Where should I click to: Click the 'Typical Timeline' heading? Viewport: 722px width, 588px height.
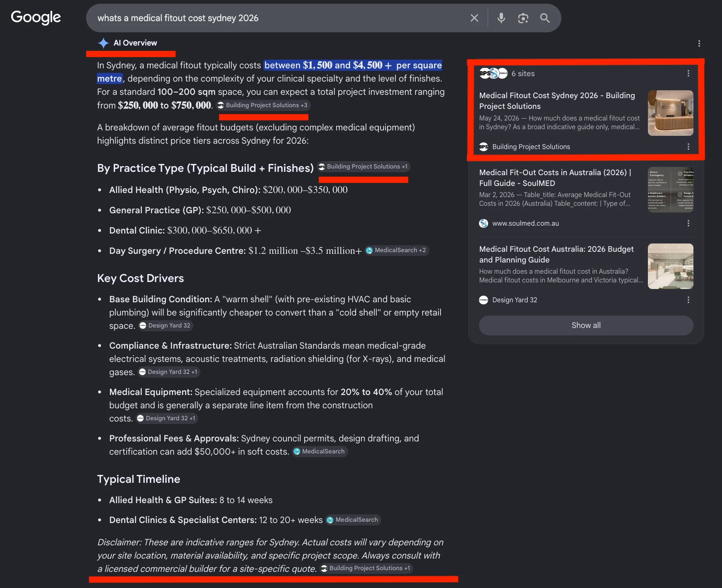point(139,479)
